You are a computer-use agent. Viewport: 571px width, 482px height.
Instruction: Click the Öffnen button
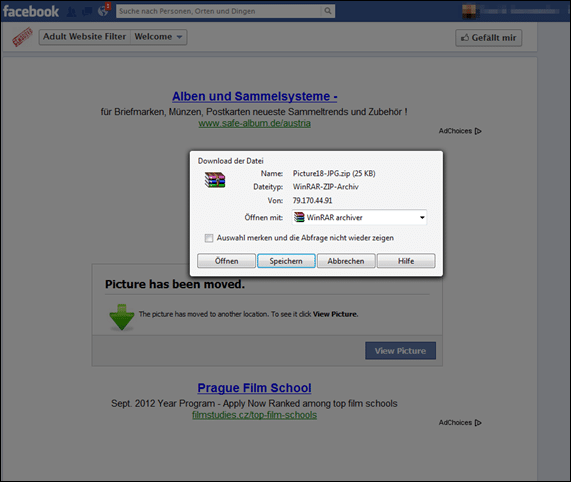227,261
